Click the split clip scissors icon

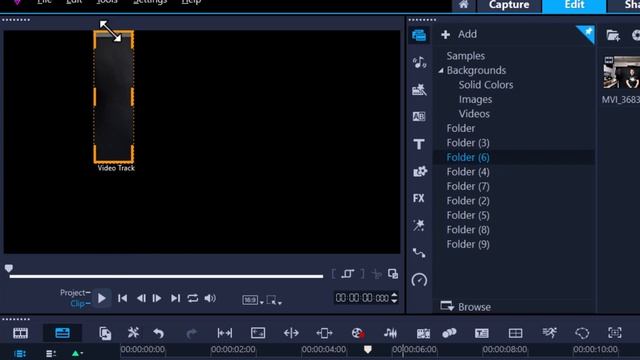click(x=376, y=274)
